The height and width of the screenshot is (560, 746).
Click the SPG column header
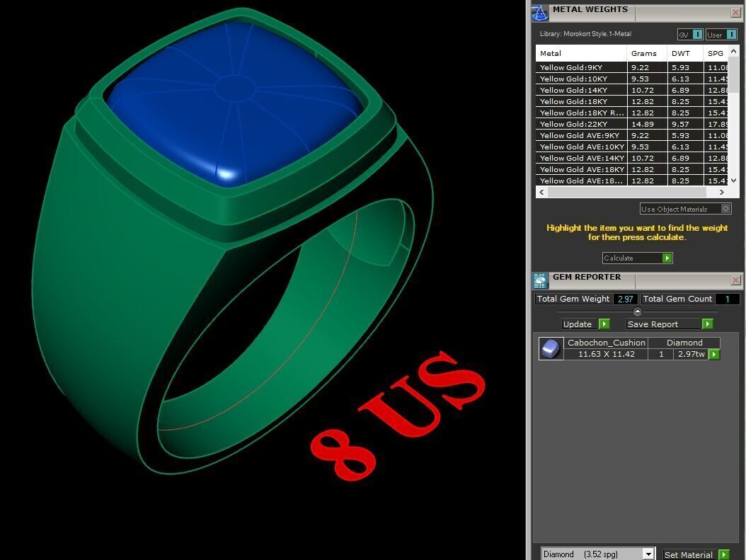pos(716,53)
